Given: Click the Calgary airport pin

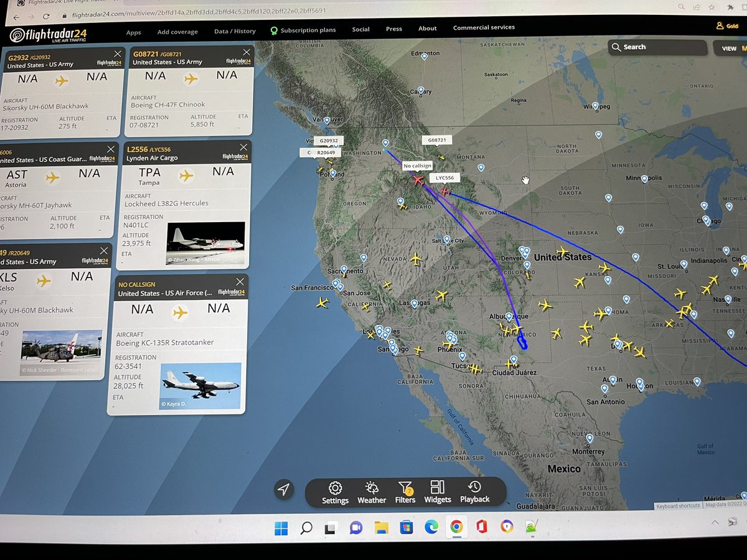Looking at the screenshot, I should (x=421, y=91).
